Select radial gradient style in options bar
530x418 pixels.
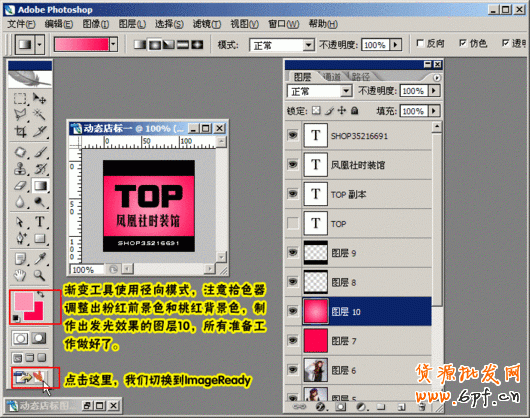pos(155,44)
